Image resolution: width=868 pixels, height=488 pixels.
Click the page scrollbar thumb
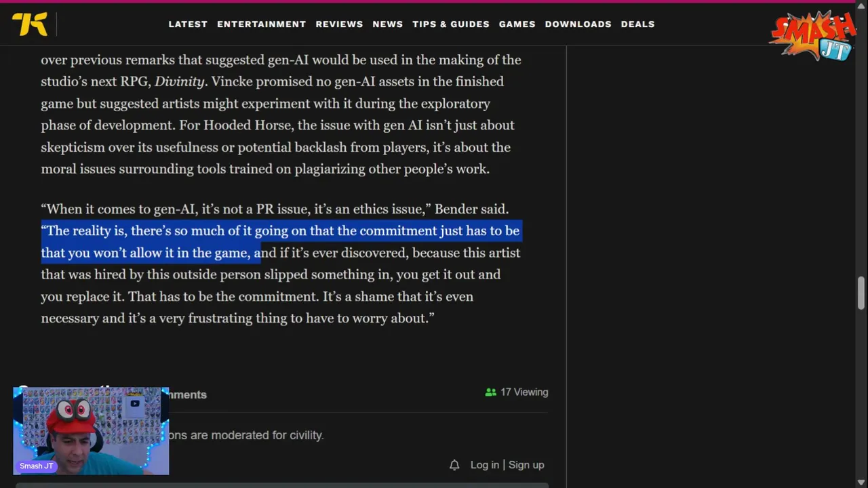point(861,291)
